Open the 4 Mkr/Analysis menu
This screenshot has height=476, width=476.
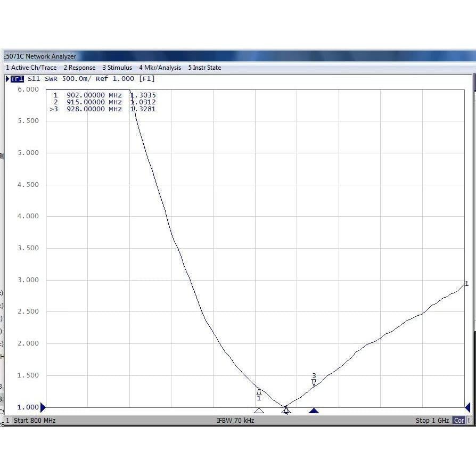point(160,68)
